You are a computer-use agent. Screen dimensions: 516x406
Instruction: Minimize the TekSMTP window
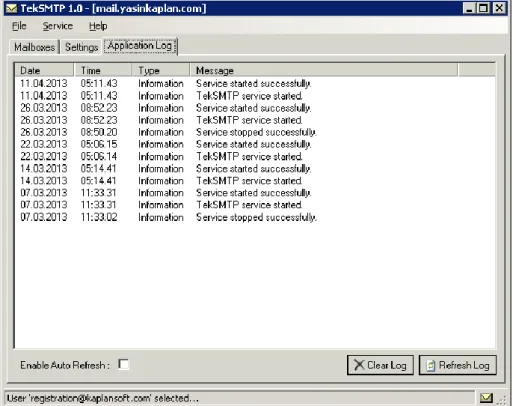(x=469, y=8)
